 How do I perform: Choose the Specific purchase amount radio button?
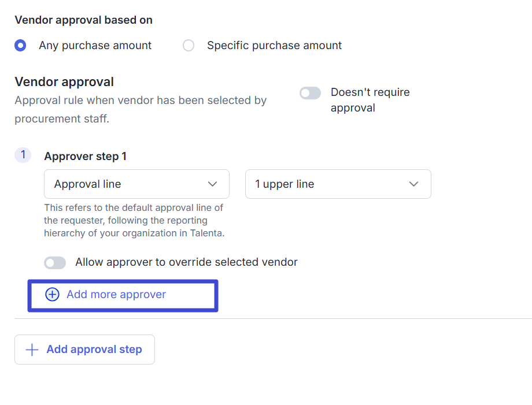click(189, 46)
